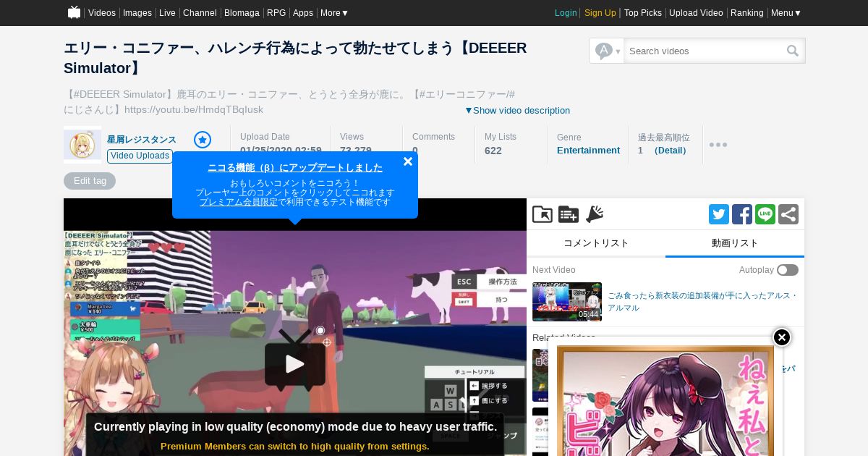This screenshot has height=456, width=868.
Task: Follow the uploader with star icon
Action: coord(203,140)
